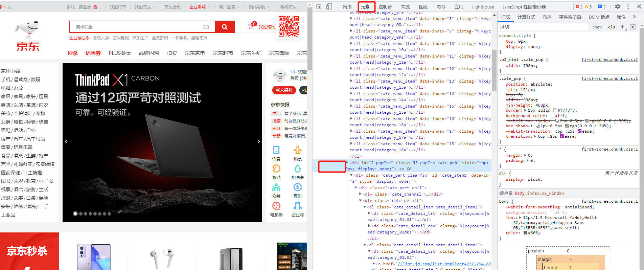The height and width of the screenshot is (270, 644).
Task: Click the yellow warnings count badge
Action: pos(589,6)
